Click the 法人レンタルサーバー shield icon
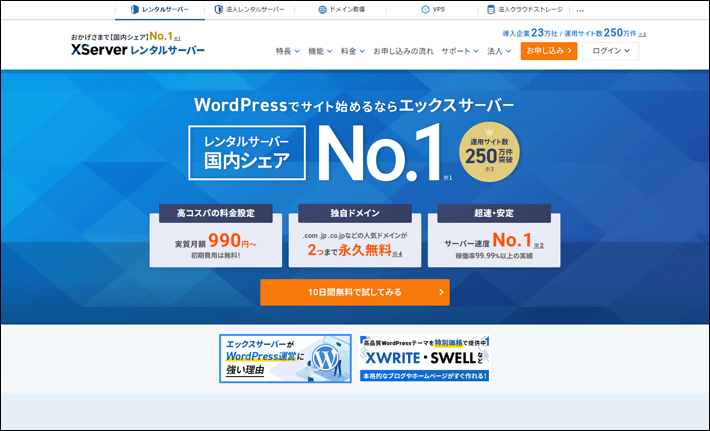 tap(219, 10)
